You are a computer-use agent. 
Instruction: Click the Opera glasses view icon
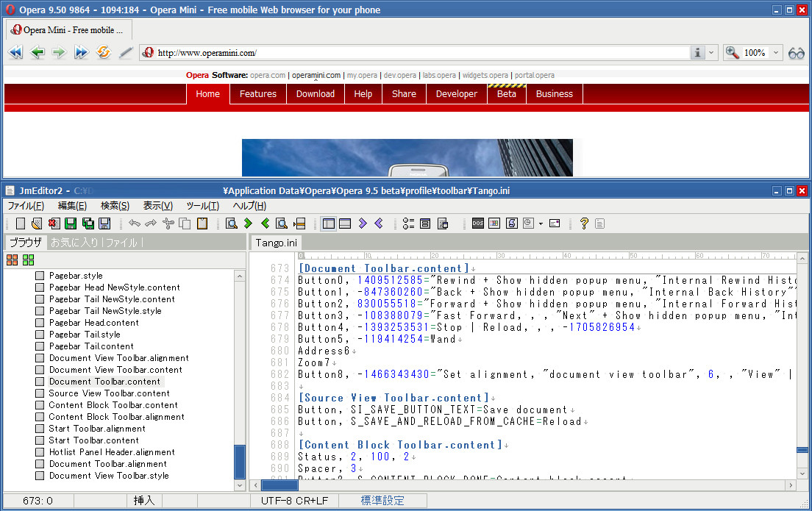(796, 53)
